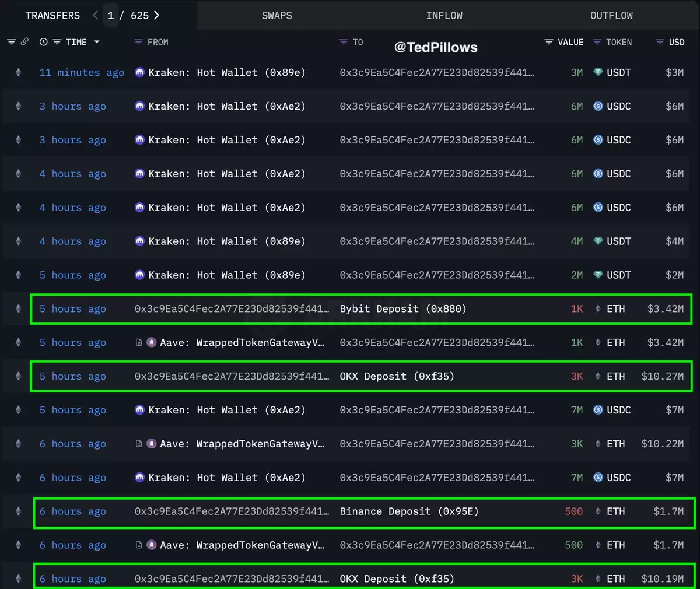The width and height of the screenshot is (700, 589).
Task: Click the Aave ghost icon in the $10.22M Aave row
Action: pos(151,444)
